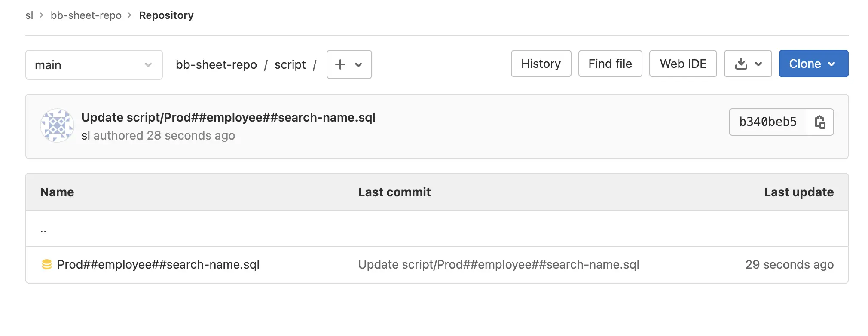Click the b340beb5 commit hash
Screen dimensions: 868x336
click(768, 122)
